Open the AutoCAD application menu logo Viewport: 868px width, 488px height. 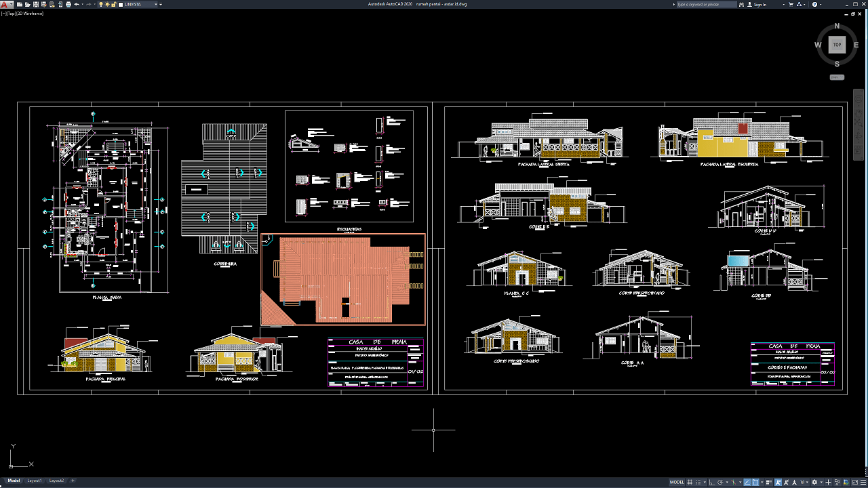[4, 4]
